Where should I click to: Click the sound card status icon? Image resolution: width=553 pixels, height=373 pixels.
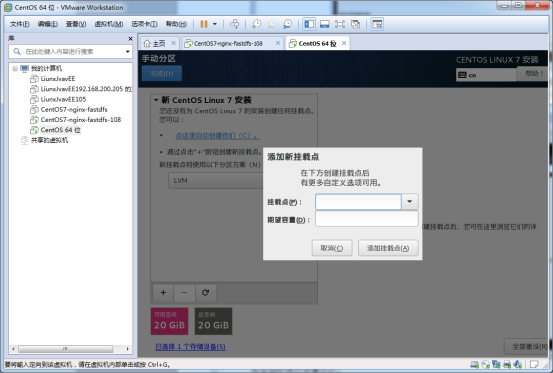pos(518,364)
